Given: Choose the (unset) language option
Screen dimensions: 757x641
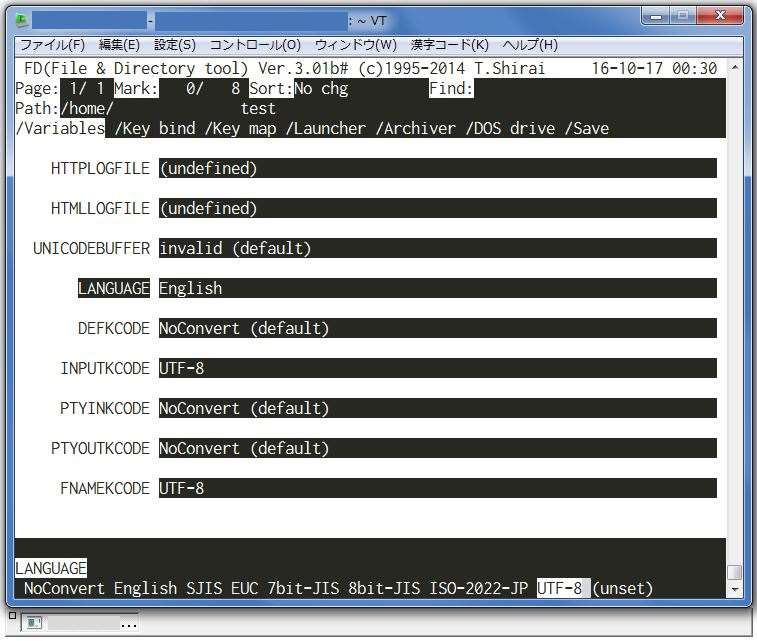Looking at the screenshot, I should coord(623,588).
